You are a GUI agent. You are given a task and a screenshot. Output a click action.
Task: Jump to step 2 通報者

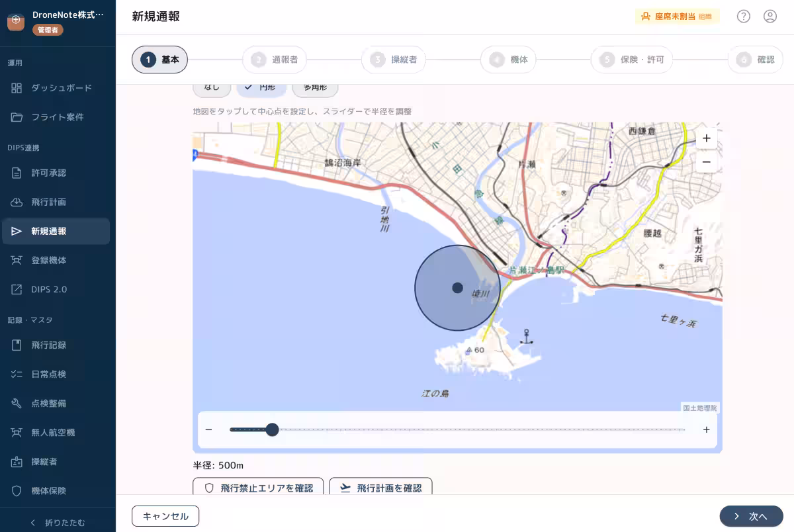[275, 60]
